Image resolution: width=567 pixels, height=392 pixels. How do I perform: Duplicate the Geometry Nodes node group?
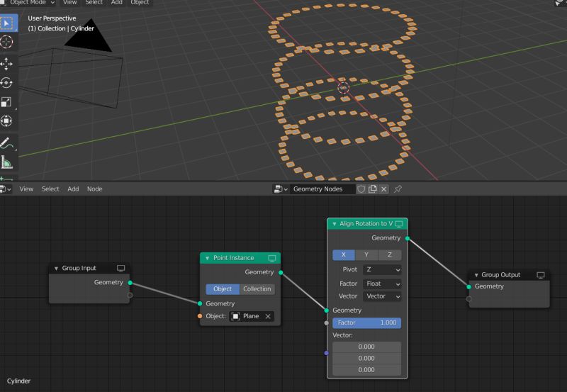[x=373, y=189]
